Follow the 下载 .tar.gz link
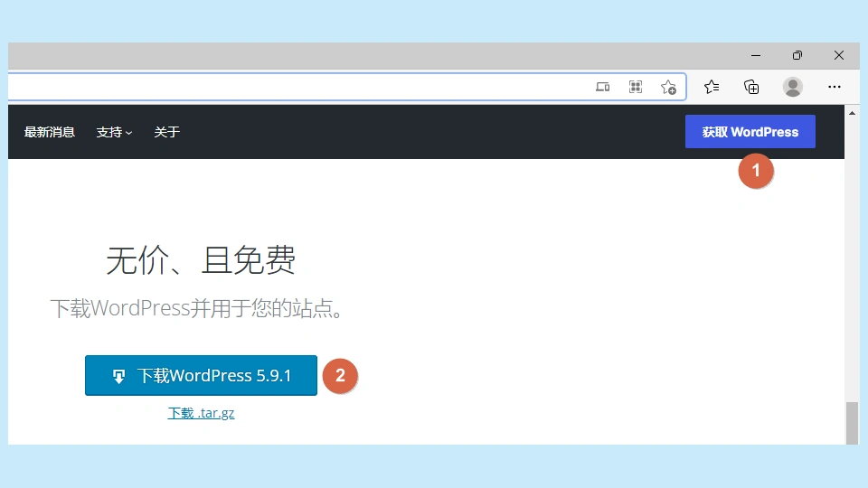 pyautogui.click(x=201, y=413)
